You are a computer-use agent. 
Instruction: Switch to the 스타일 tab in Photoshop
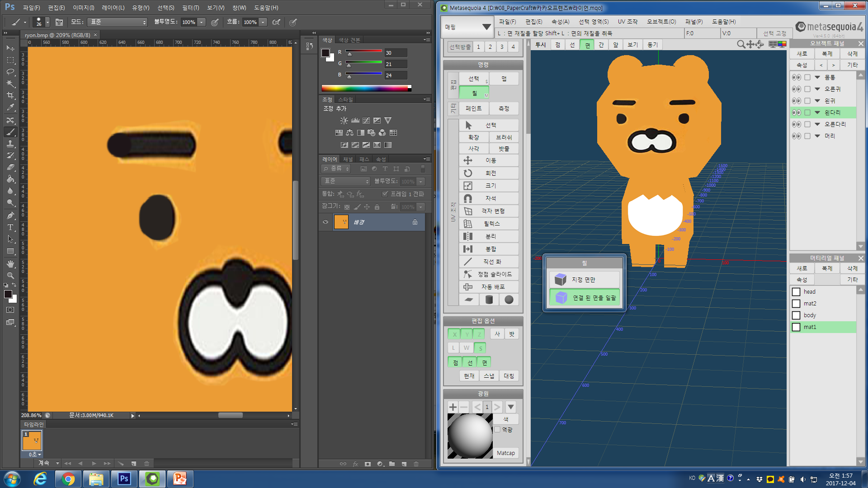pos(345,99)
